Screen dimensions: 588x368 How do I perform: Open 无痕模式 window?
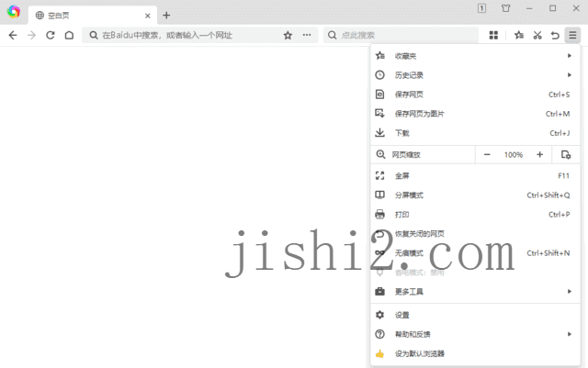coord(475,253)
